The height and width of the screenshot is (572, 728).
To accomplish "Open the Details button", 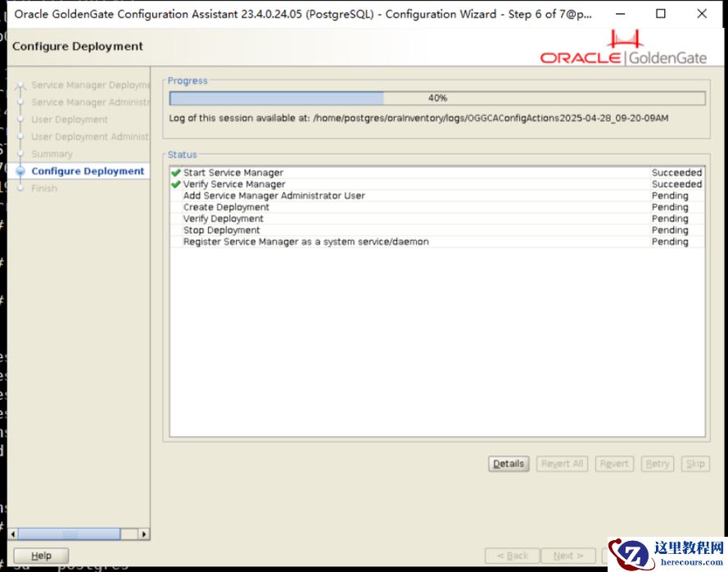I will pyautogui.click(x=509, y=464).
